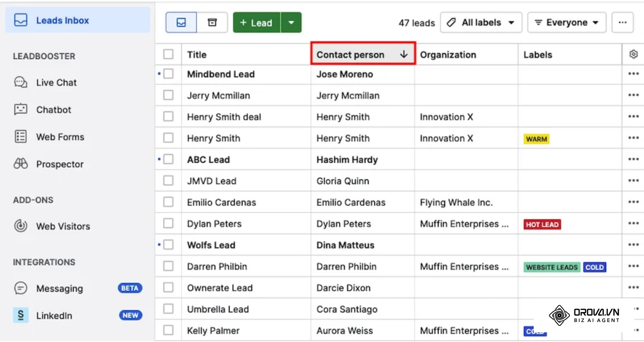Tick the JMVD Lead checkbox
The height and width of the screenshot is (342, 644).
(168, 180)
